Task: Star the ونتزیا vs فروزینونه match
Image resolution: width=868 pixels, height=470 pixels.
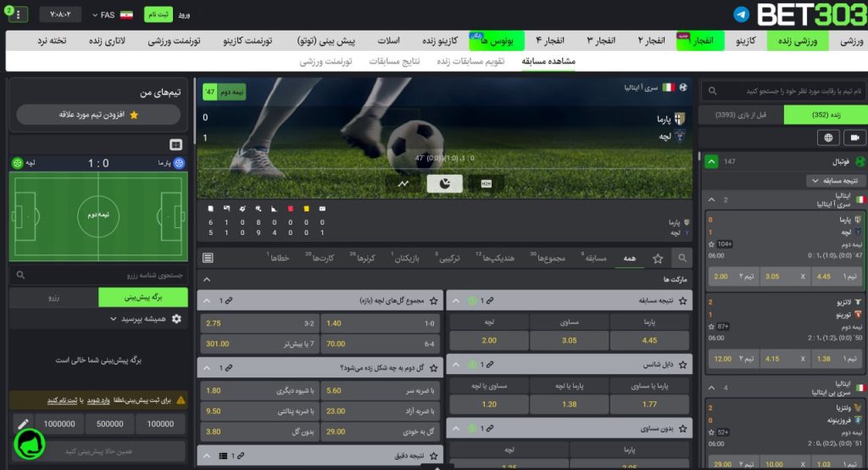Action: coord(711,432)
